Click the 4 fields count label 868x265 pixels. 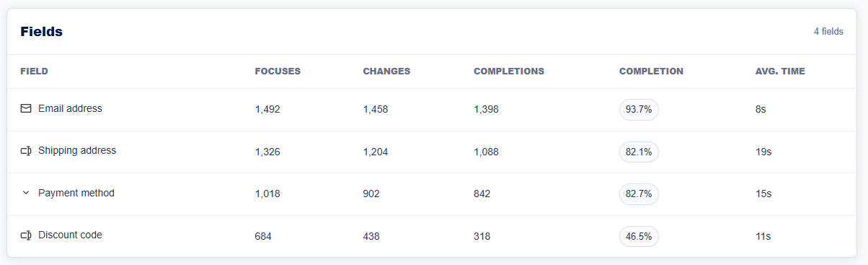(x=828, y=32)
